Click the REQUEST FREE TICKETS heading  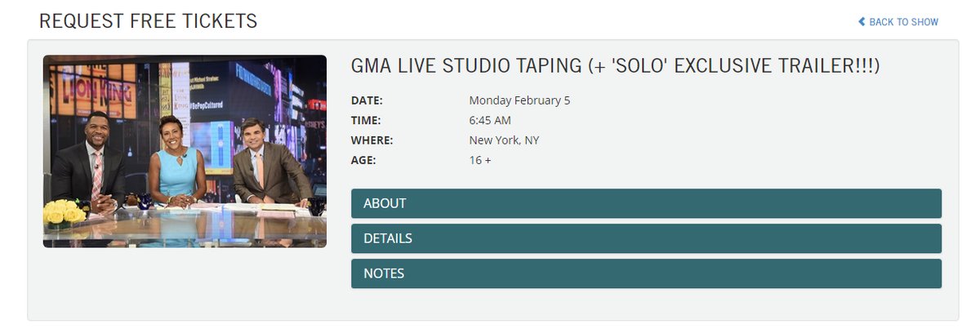[148, 21]
